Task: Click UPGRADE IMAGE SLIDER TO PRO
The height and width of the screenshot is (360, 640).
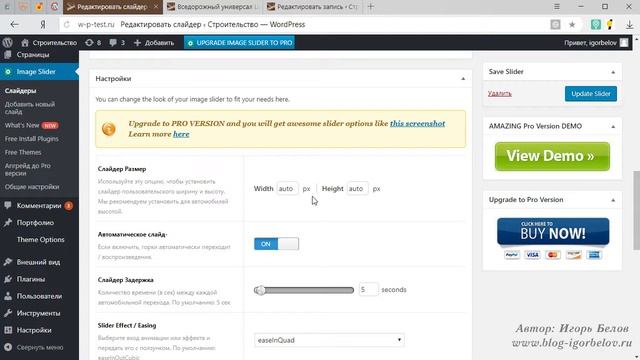Action: click(x=239, y=42)
